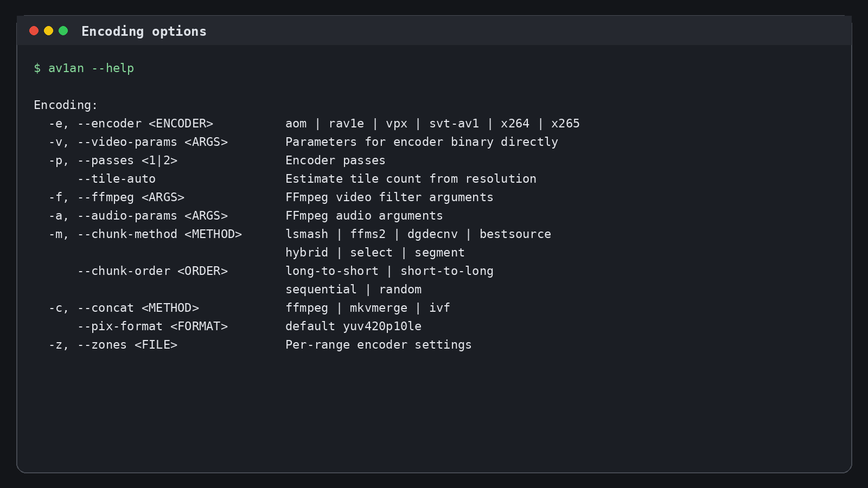The image size is (868, 488).
Task: Click the "Encoder passes" description
Action: pos(335,160)
